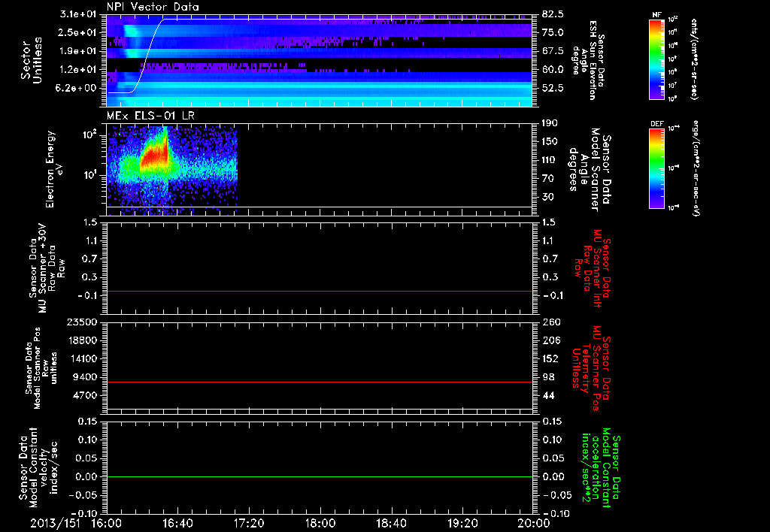Click the '1.2e+01' sector tick value
The height and width of the screenshot is (532, 770).
point(77,70)
